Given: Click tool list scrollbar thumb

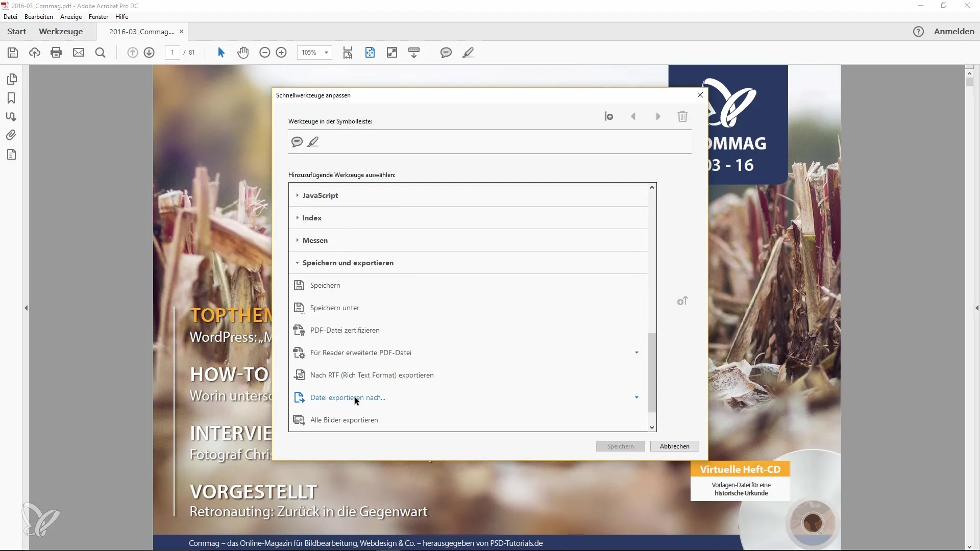Looking at the screenshot, I should point(652,372).
